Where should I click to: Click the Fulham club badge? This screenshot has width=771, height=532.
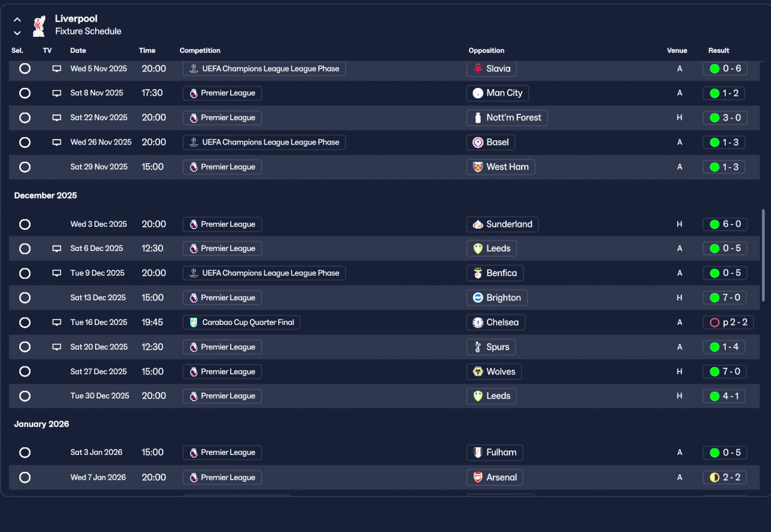[x=478, y=453]
